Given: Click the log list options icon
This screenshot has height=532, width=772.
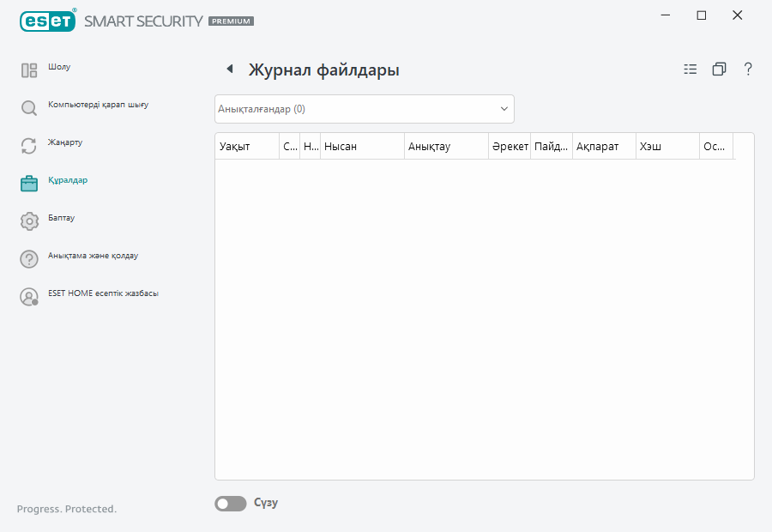Looking at the screenshot, I should pyautogui.click(x=690, y=69).
